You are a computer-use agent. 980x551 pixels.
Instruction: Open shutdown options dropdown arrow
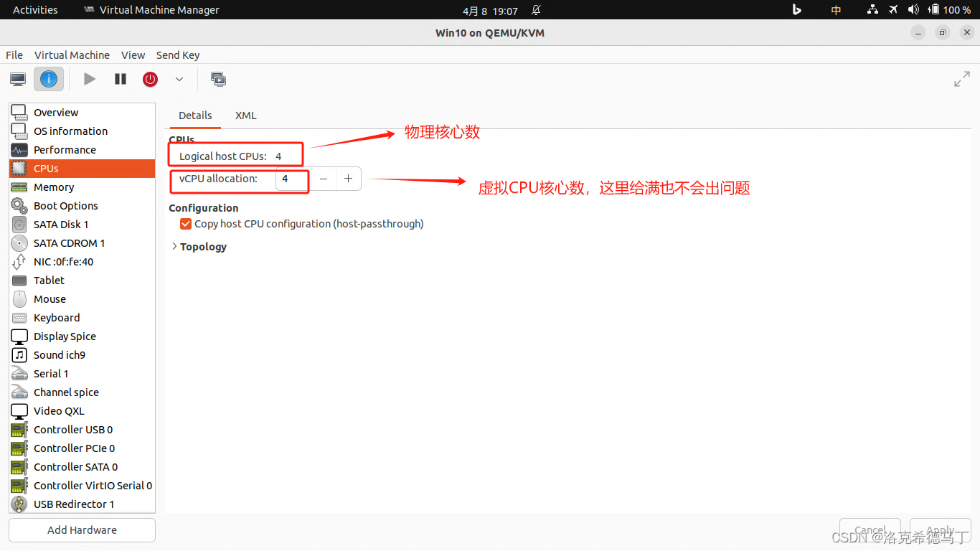(179, 79)
